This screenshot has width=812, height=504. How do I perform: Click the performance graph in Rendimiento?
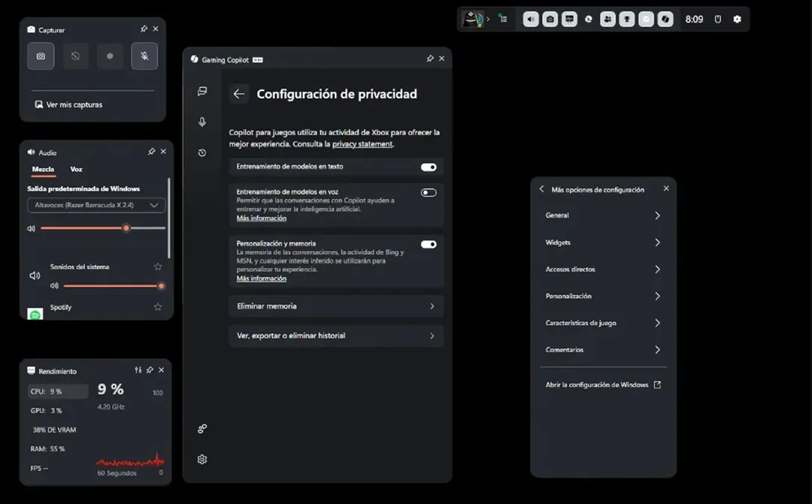pos(130,460)
